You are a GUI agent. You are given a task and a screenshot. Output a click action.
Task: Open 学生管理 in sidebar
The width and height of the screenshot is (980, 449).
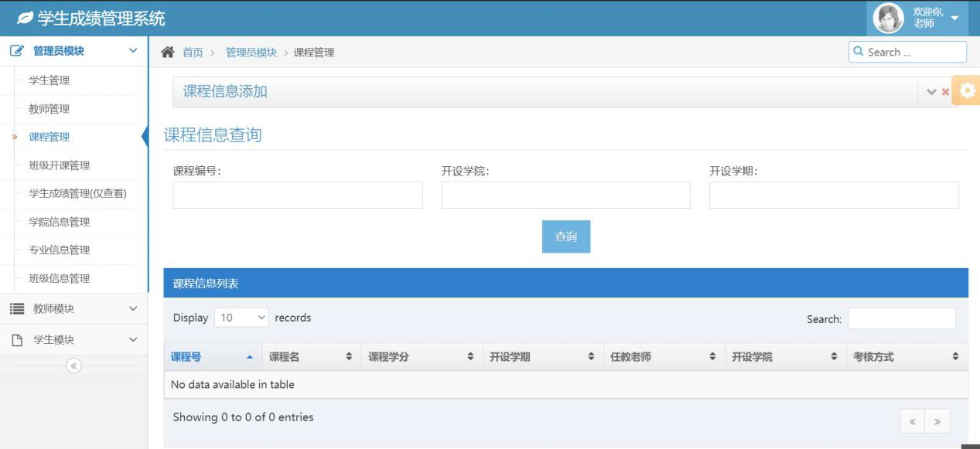[x=50, y=80]
